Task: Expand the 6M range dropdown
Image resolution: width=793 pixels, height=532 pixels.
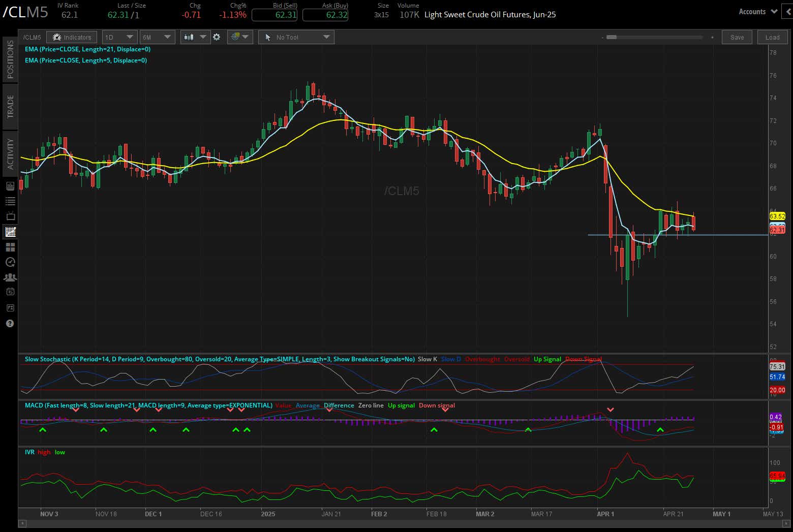Action: pyautogui.click(x=157, y=37)
